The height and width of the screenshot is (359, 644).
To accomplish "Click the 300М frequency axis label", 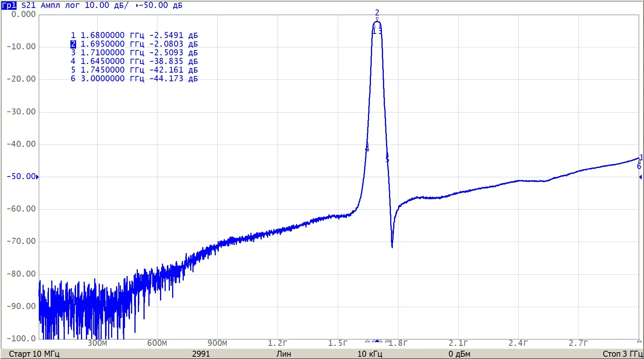I will [98, 343].
